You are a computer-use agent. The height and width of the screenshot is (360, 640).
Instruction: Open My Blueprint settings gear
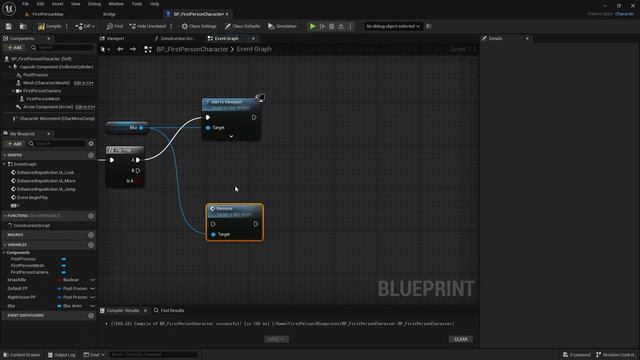[x=91, y=144]
